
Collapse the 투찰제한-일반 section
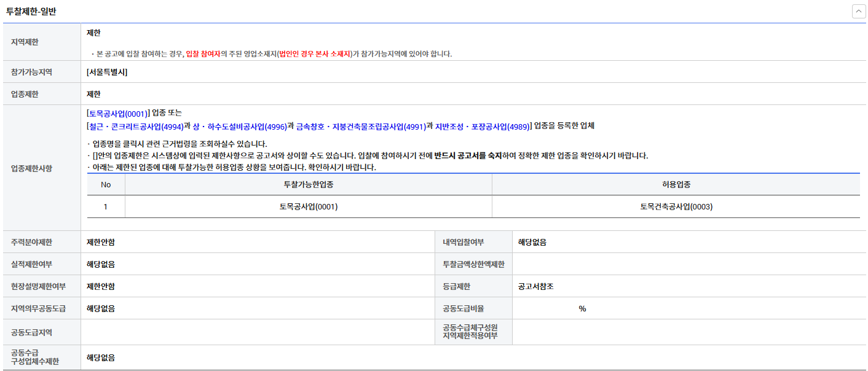858,12
